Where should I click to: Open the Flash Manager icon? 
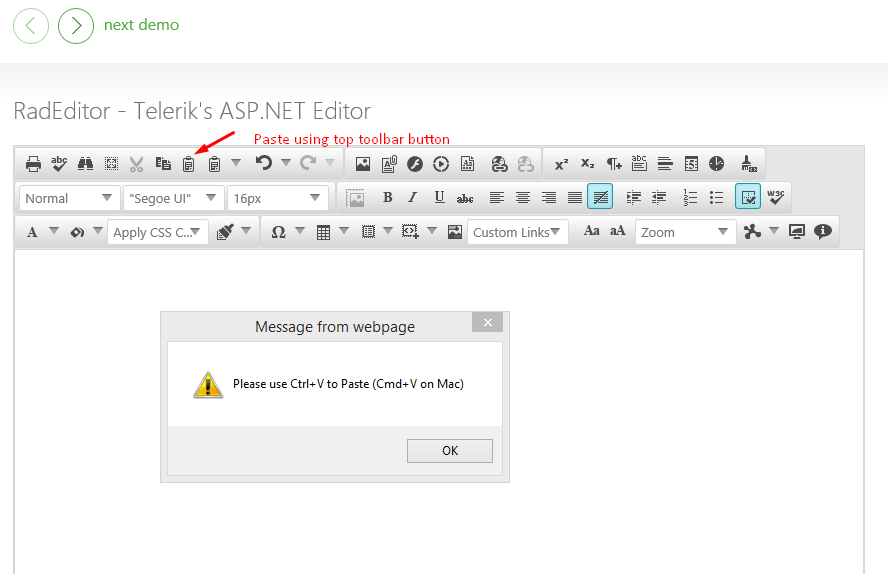click(x=415, y=164)
